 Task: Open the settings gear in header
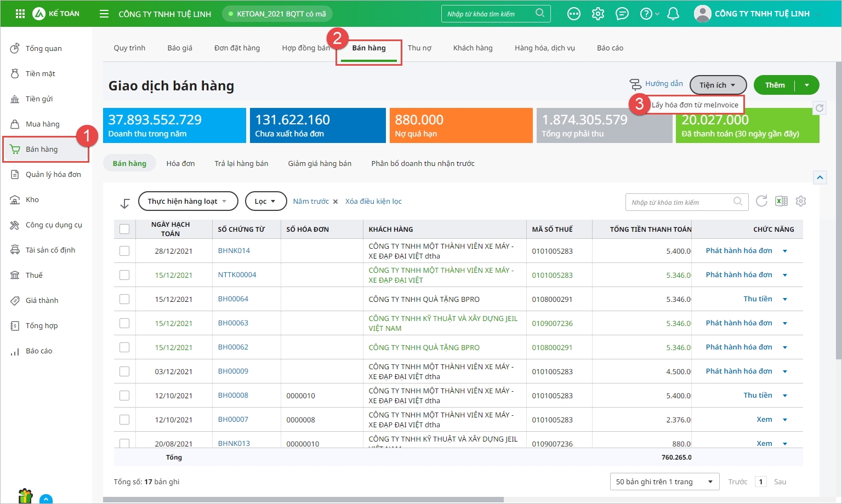pos(598,14)
